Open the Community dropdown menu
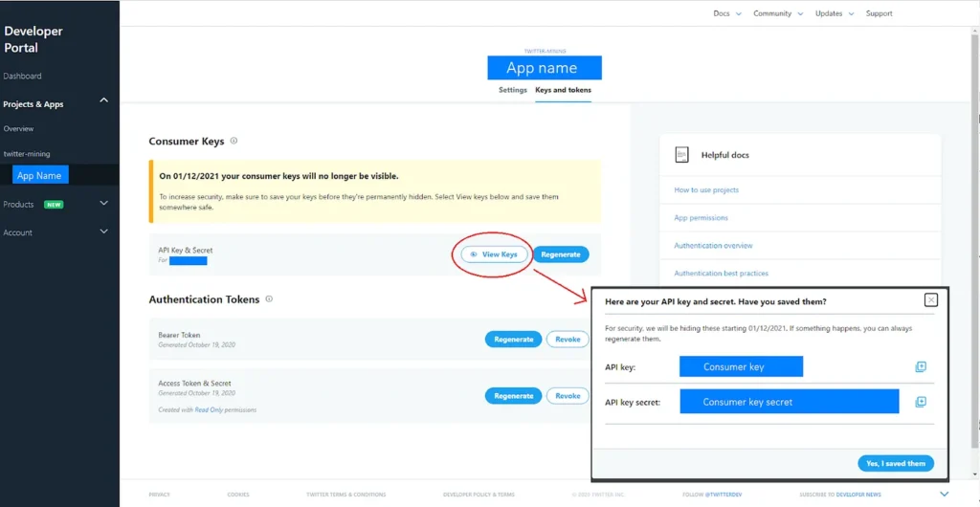This screenshot has width=980, height=507. (778, 13)
